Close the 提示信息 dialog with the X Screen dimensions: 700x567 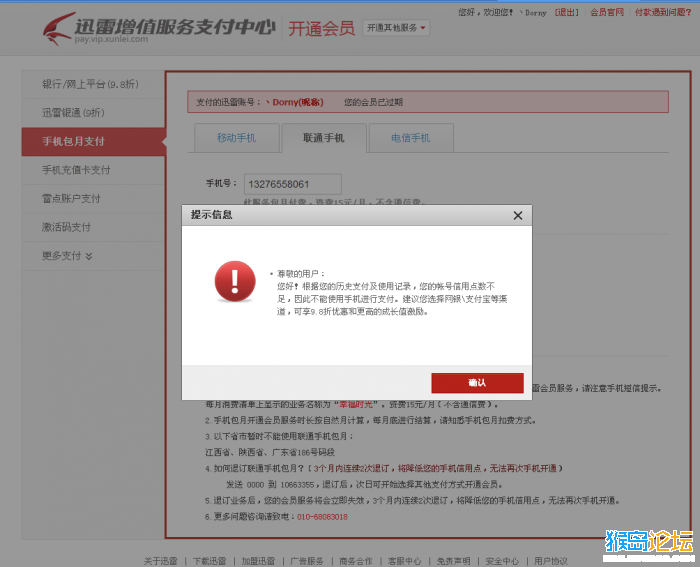(x=517, y=216)
